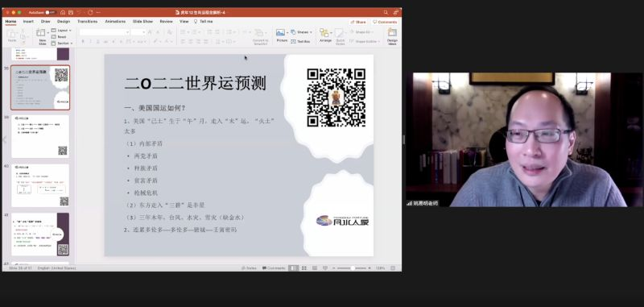Click the zoom percentage value
The height and width of the screenshot is (307, 644).
click(x=380, y=268)
